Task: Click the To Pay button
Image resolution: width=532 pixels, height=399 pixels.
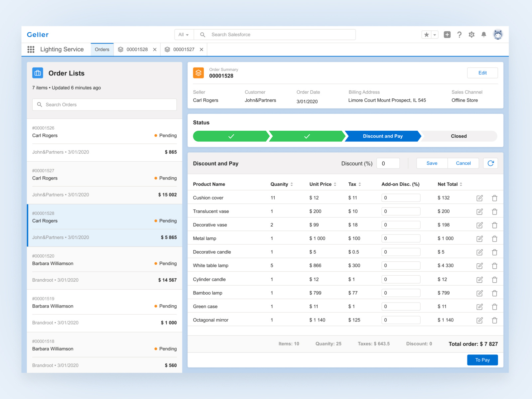Action: (x=482, y=360)
